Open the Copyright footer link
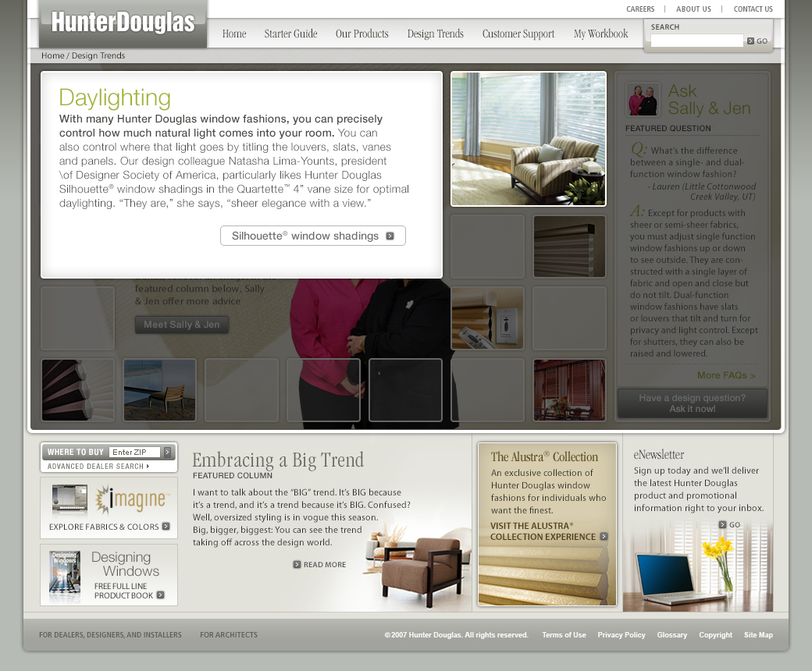This screenshot has height=671, width=812. (x=716, y=635)
